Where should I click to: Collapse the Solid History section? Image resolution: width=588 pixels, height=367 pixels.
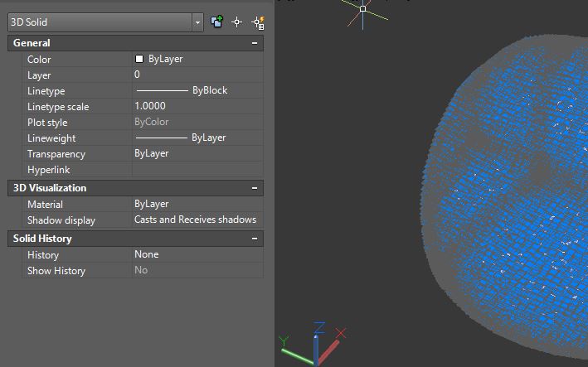pos(255,239)
